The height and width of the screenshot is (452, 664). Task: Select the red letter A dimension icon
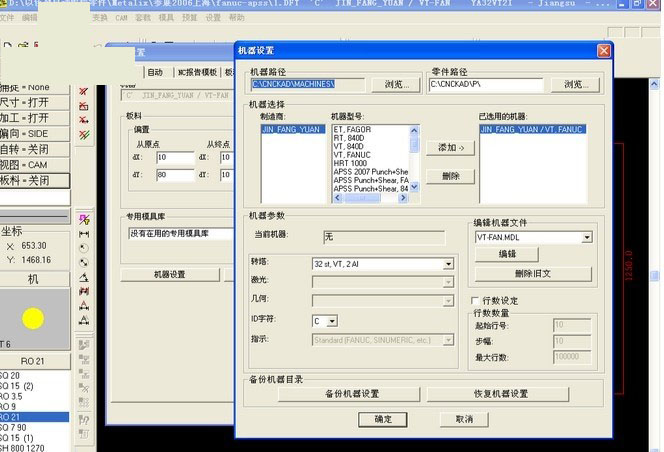[x=84, y=305]
